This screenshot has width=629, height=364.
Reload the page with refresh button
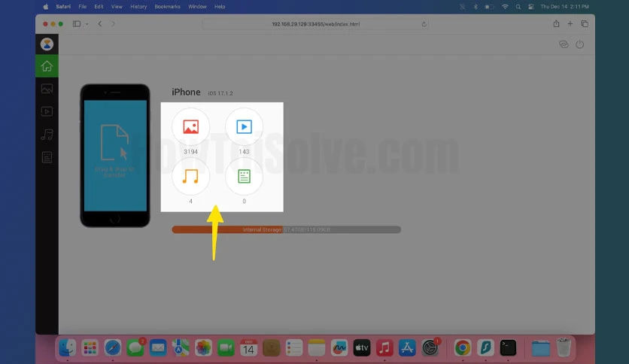[x=424, y=25]
